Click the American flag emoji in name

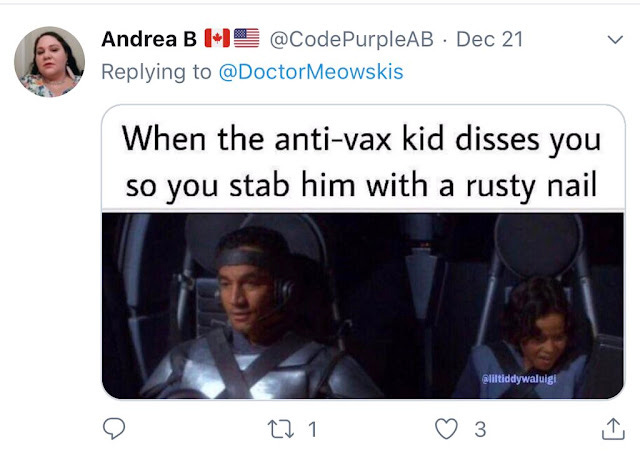click(x=247, y=38)
